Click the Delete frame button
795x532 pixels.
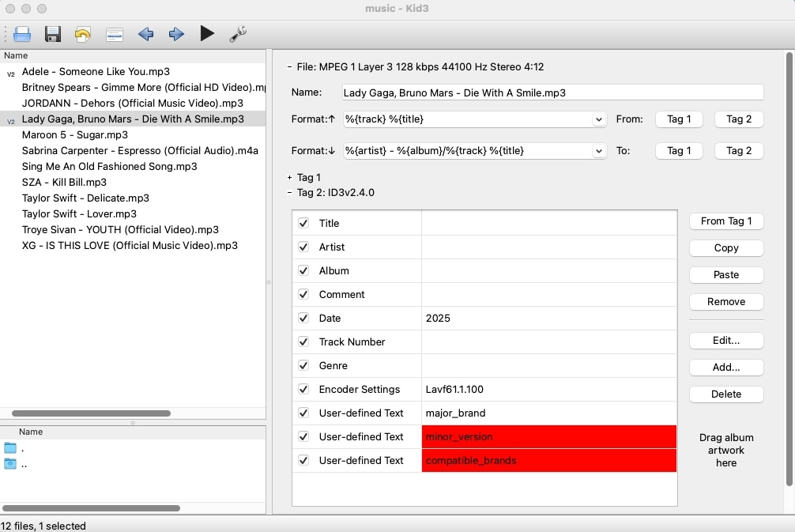tap(726, 394)
